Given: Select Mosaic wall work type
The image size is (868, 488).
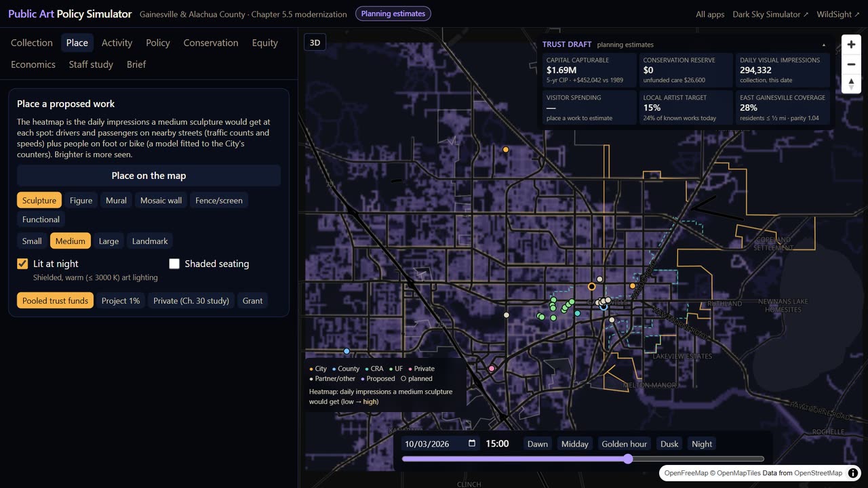Looking at the screenshot, I should [161, 201].
